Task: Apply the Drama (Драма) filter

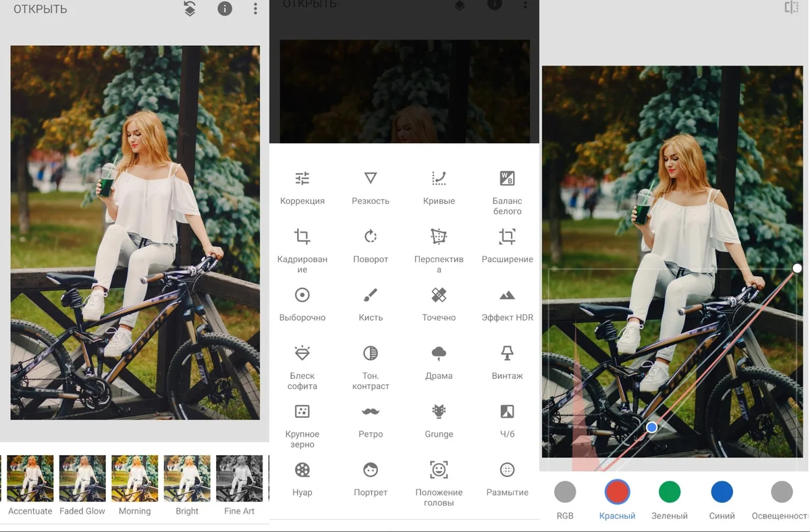Action: [439, 362]
